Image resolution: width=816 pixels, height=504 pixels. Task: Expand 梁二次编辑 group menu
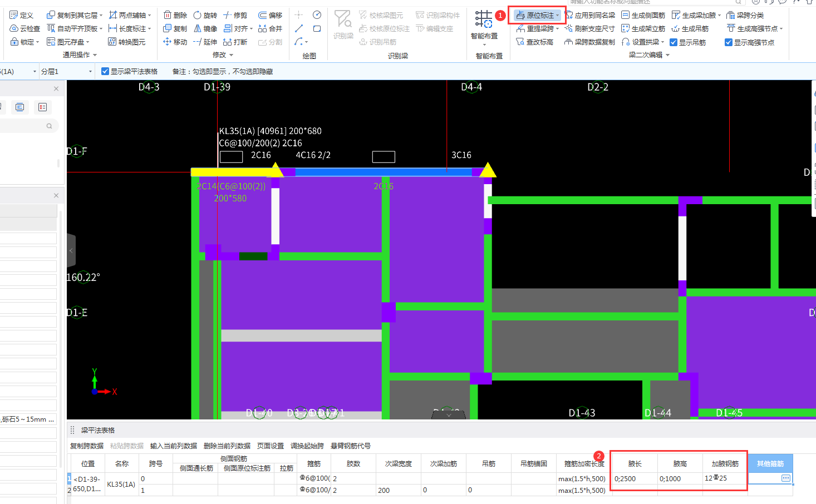649,55
